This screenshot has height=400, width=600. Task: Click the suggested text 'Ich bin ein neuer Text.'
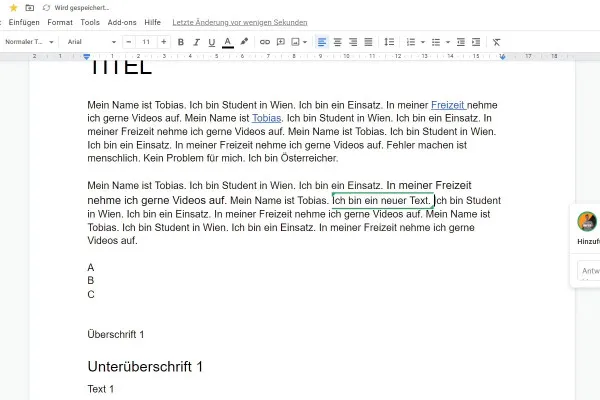click(x=382, y=200)
